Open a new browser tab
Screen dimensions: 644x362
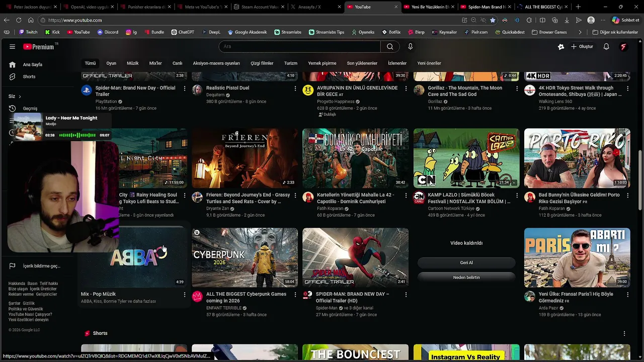578,7
